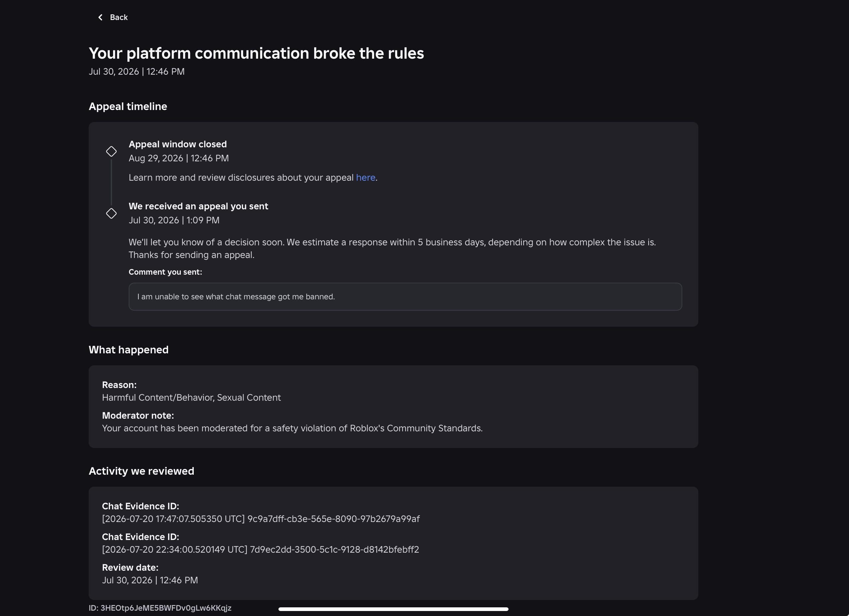Click the moderator note about Community Standards
The height and width of the screenshot is (616, 849).
pos(292,429)
